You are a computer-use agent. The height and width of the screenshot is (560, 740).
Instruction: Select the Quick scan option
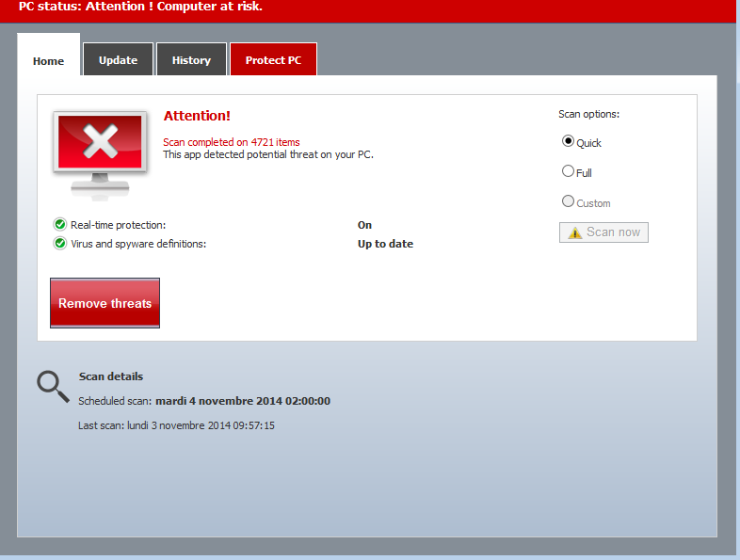pos(568,141)
